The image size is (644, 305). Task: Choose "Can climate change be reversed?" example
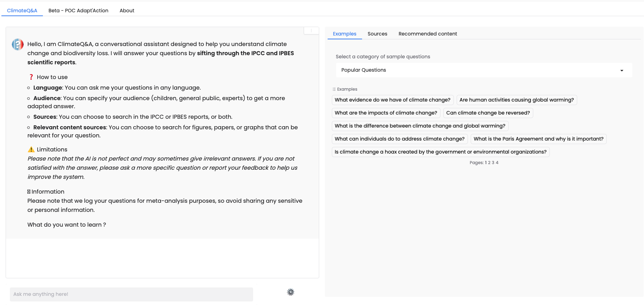[x=488, y=113]
